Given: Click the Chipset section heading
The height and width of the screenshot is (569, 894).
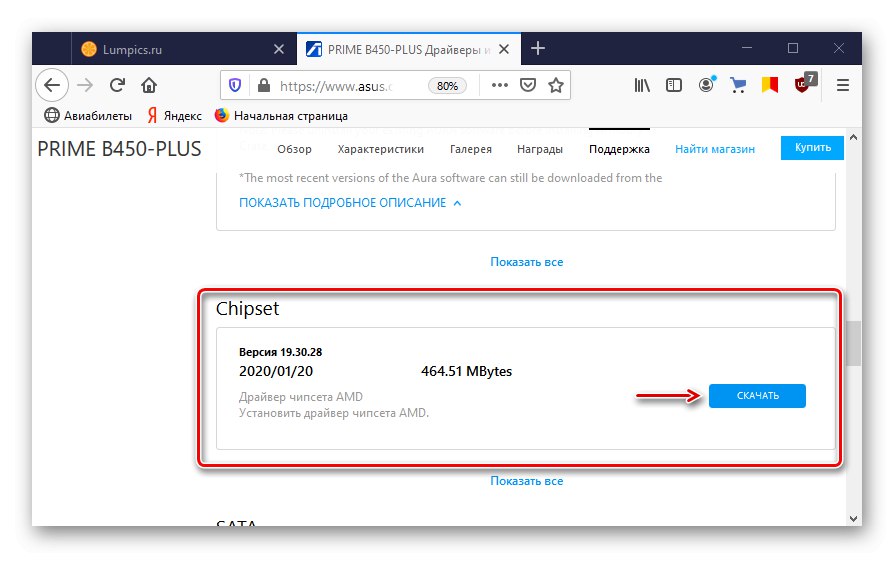Looking at the screenshot, I should click(x=247, y=308).
